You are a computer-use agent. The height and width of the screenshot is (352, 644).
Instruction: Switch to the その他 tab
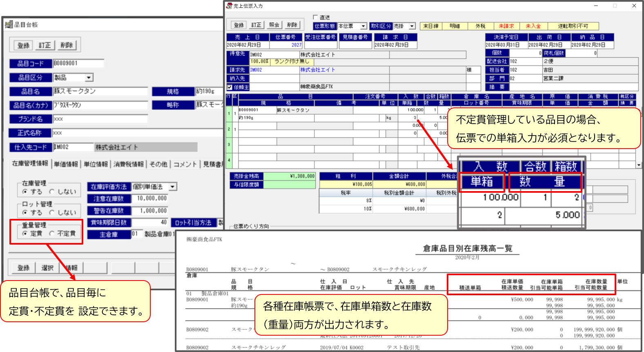coord(158,164)
